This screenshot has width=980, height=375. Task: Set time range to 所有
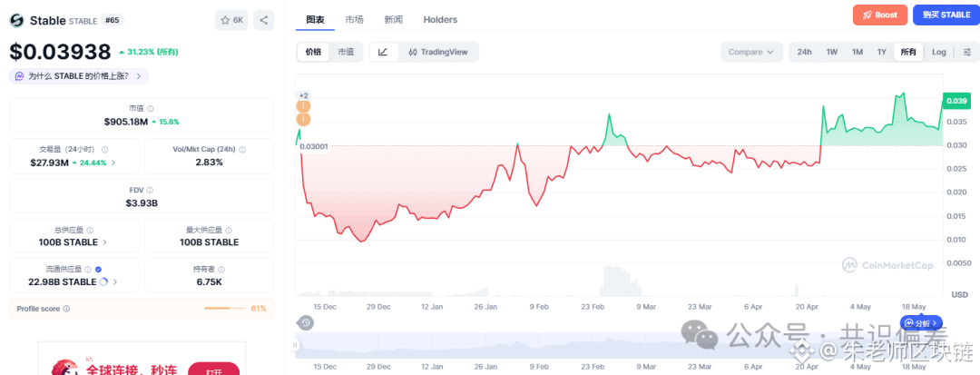pos(908,52)
